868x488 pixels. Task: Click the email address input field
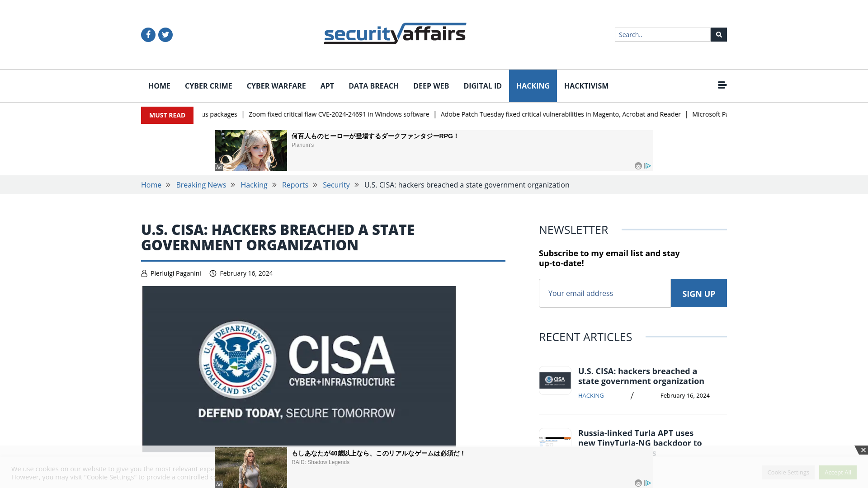604,293
